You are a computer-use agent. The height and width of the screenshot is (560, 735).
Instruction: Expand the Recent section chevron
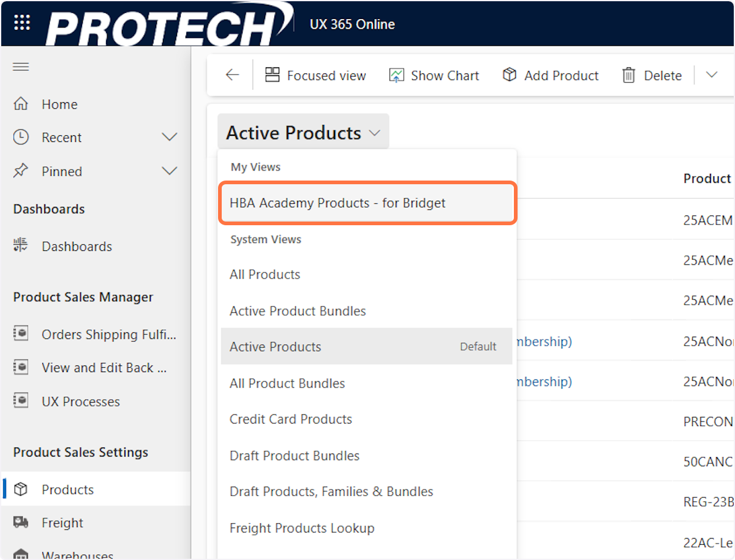[x=169, y=137]
